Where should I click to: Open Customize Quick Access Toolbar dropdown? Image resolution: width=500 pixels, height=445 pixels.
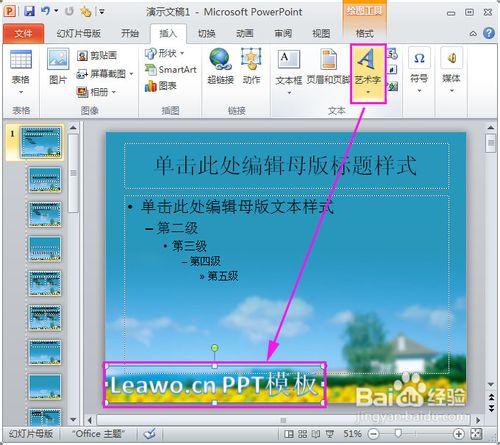tap(101, 12)
